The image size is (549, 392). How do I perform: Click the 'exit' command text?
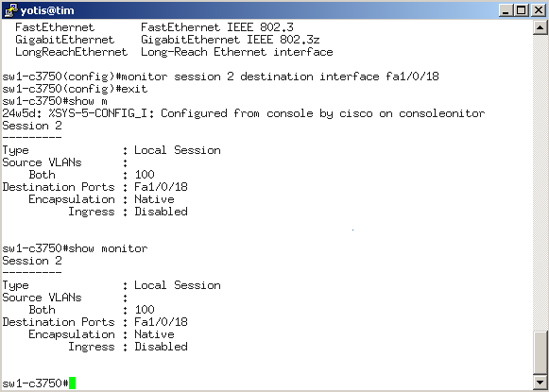[134, 89]
